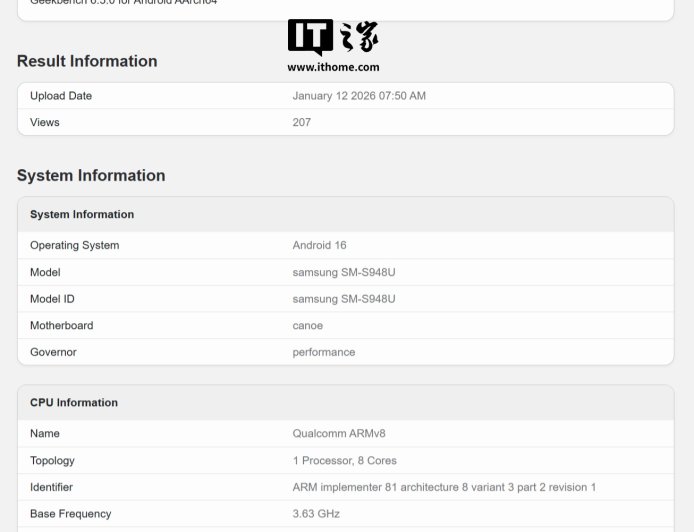Click the Operating System row label
This screenshot has height=532, width=694.
[74, 245]
